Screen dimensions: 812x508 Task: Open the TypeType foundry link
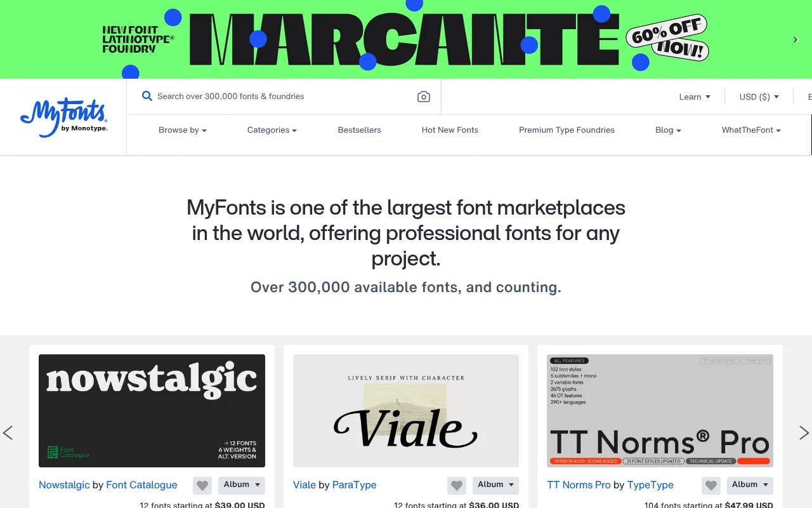650,485
